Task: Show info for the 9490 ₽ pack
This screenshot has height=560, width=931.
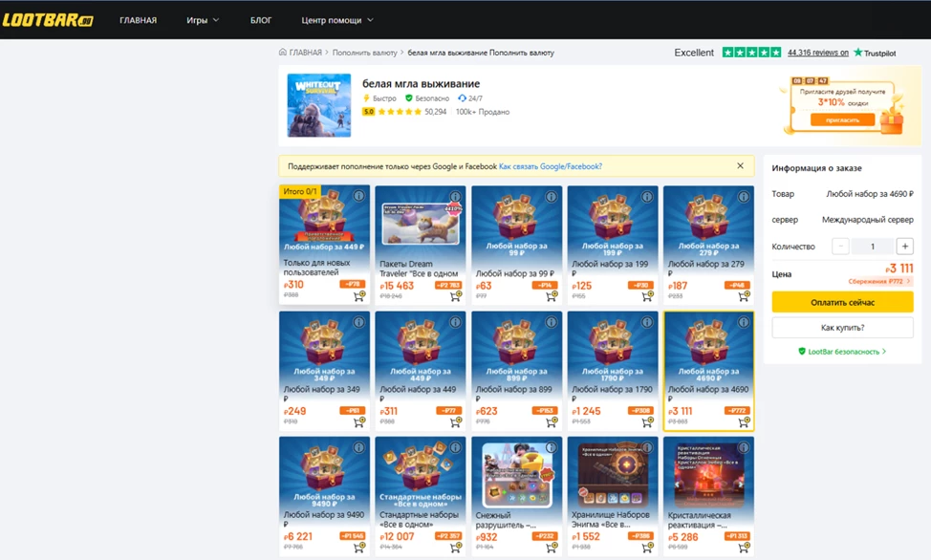Action: [x=358, y=447]
